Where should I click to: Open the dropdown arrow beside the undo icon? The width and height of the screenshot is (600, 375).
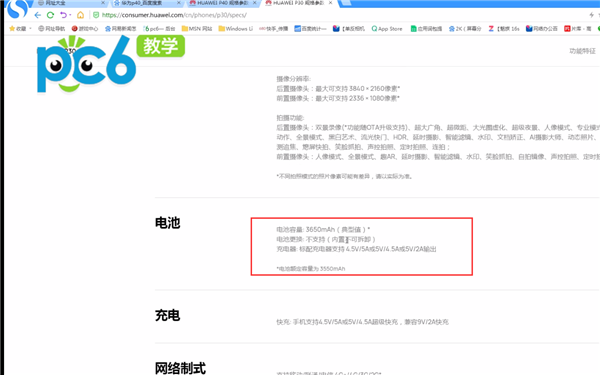tap(70, 15)
